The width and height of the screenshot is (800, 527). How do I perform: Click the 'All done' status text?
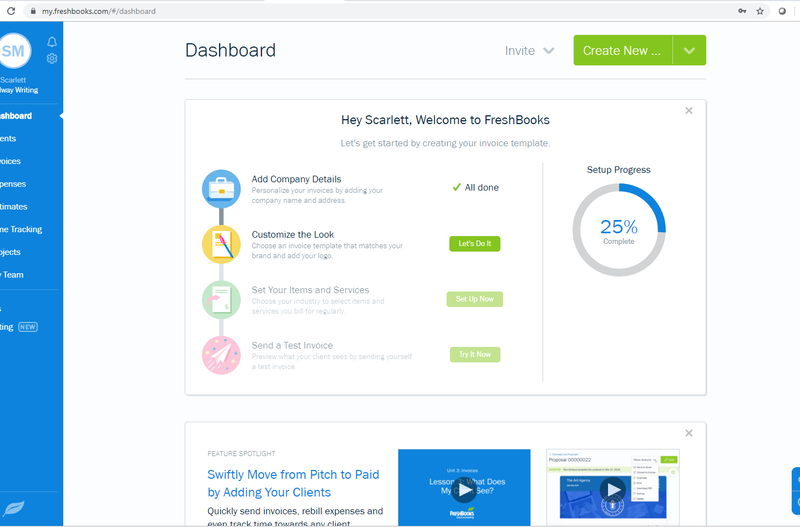tap(482, 188)
